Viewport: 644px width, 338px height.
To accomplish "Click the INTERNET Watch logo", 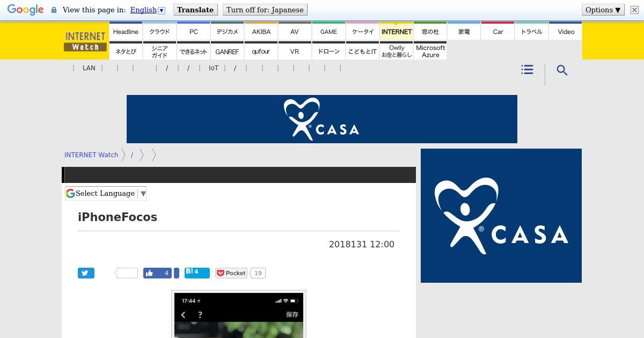I will (85, 41).
